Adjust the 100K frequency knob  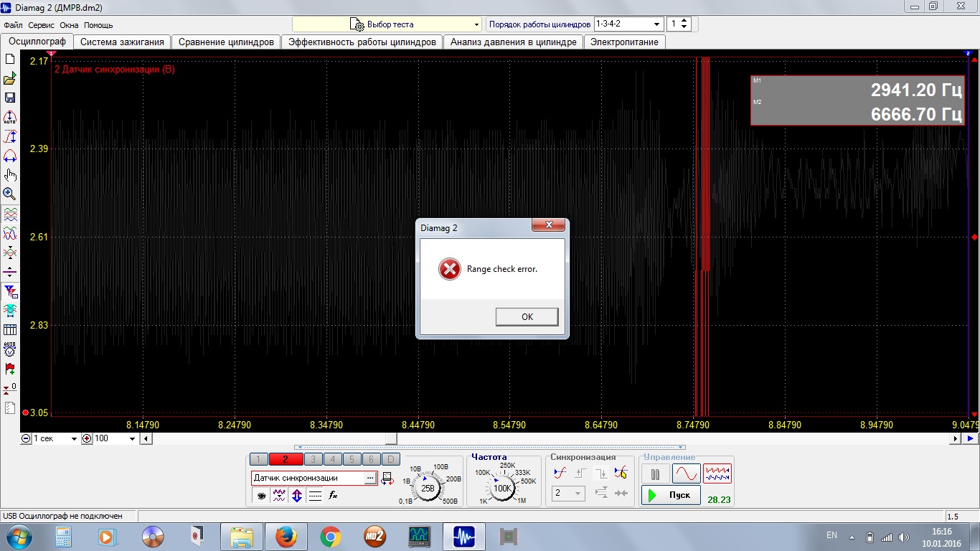coord(502,488)
